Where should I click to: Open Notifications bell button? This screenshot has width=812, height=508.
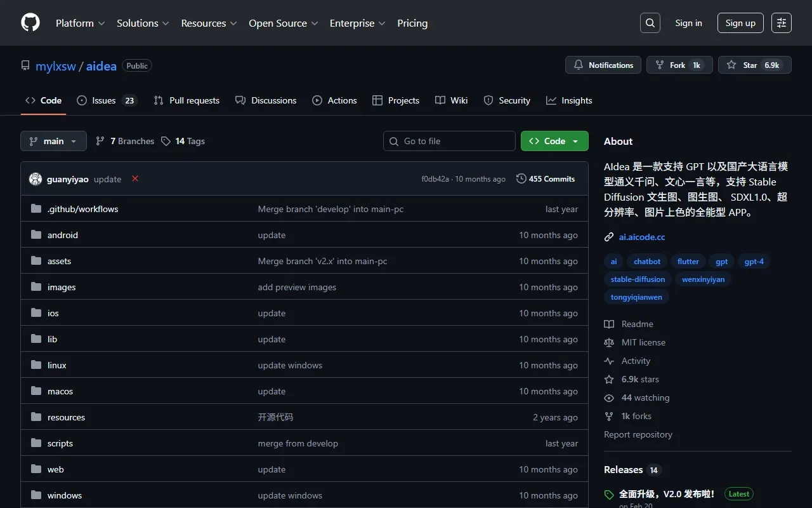tap(603, 65)
